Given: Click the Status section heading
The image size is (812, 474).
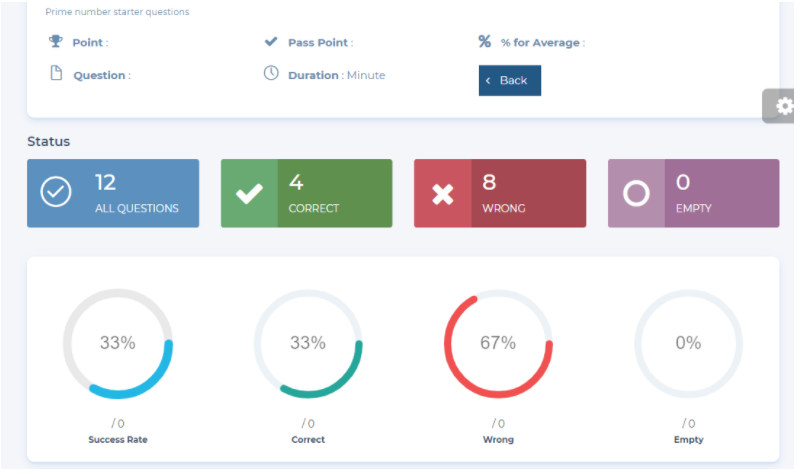Looking at the screenshot, I should (x=48, y=142).
